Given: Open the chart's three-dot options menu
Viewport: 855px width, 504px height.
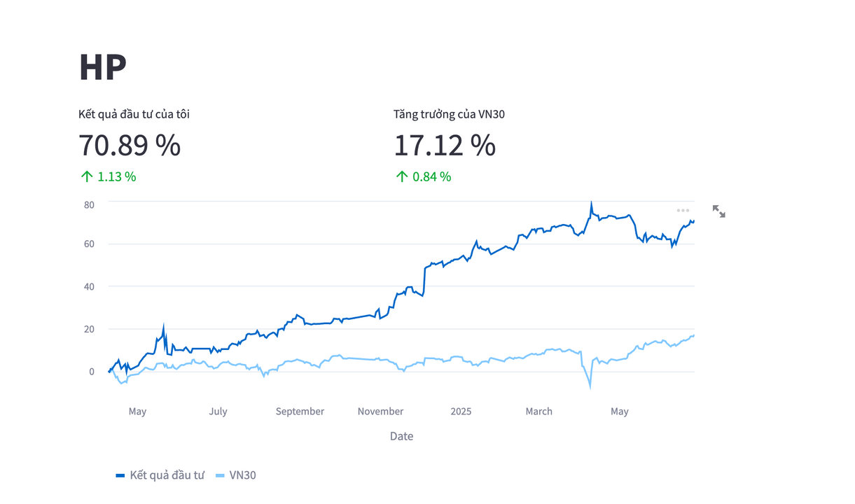Looking at the screenshot, I should (x=683, y=210).
